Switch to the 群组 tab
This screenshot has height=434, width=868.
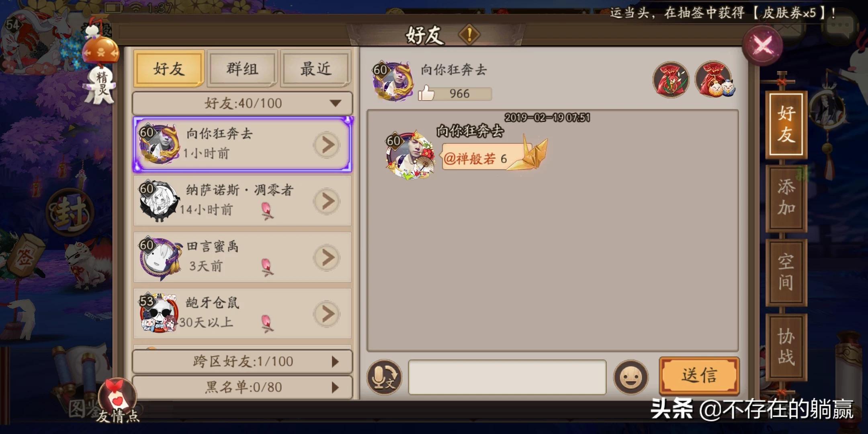(x=242, y=69)
